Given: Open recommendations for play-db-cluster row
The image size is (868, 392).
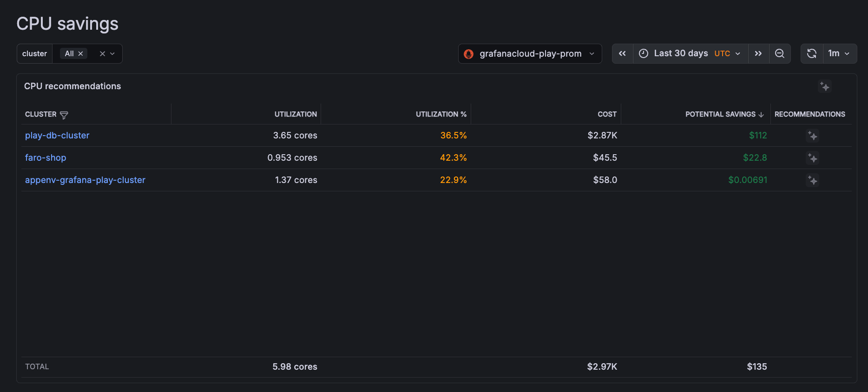Looking at the screenshot, I should coord(812,136).
